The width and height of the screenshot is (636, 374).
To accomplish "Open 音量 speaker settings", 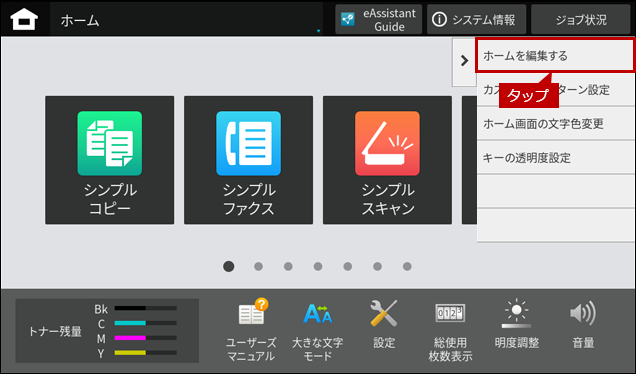I will click(x=583, y=325).
